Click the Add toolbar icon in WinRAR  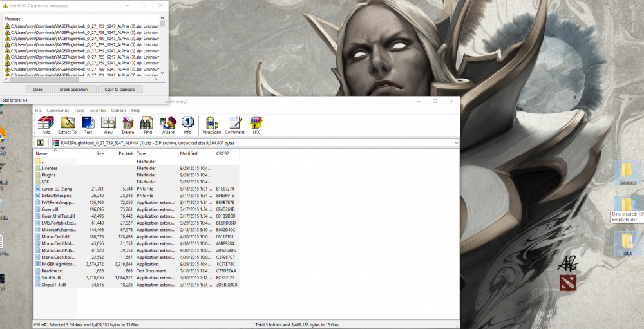[x=46, y=125]
